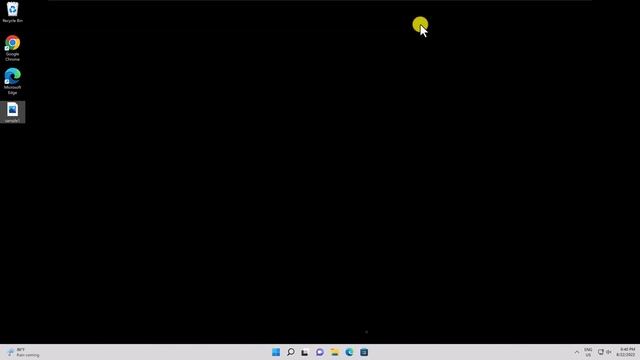Screen dimensions: 640x360
Task: Open the Chat app in taskbar
Action: [x=320, y=352]
